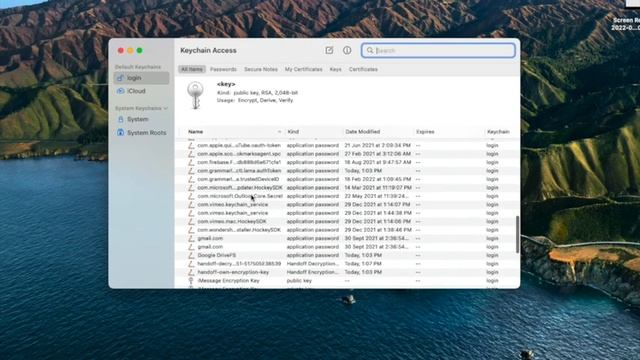Click the lock icon beside System
This screenshot has height=360, width=640.
point(120,119)
